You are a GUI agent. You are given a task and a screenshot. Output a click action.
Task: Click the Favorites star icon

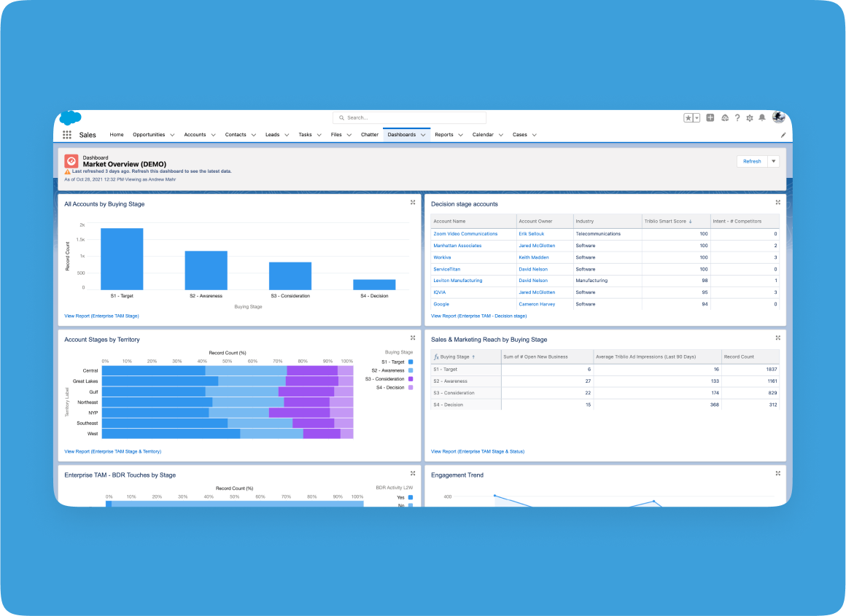(x=688, y=117)
